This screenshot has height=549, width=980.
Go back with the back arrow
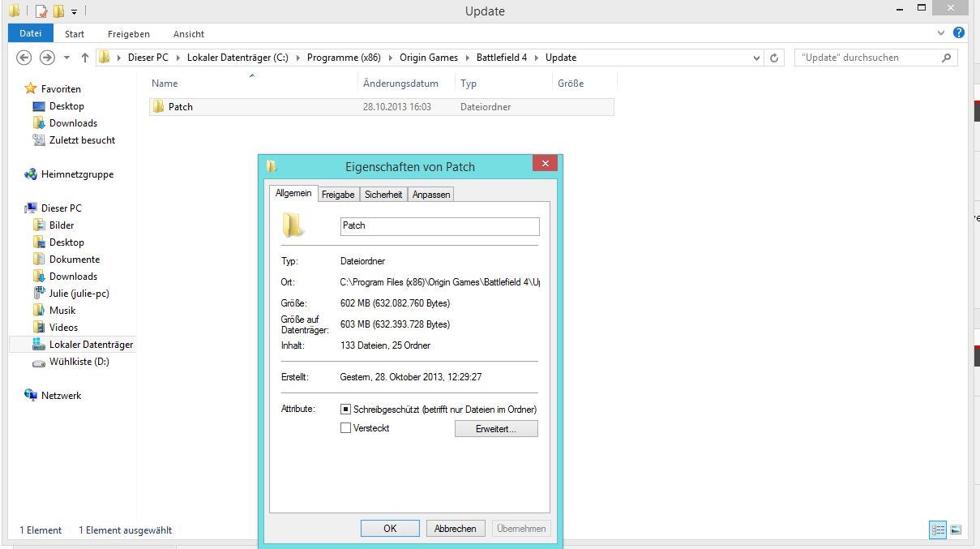24,58
